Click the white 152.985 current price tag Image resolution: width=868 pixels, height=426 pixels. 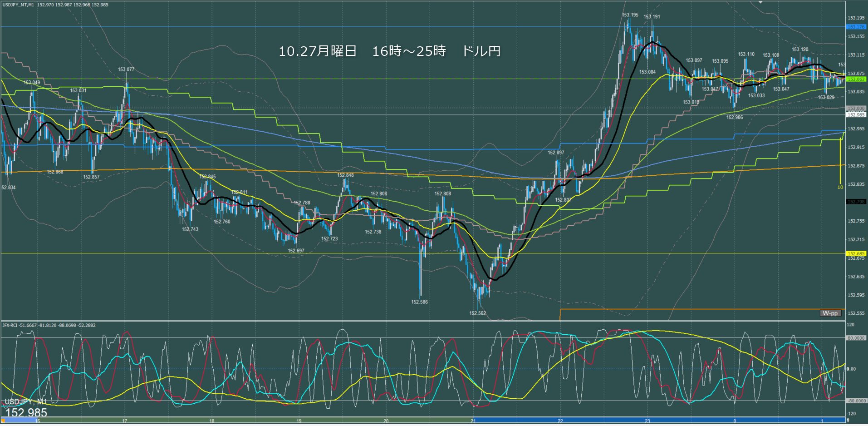tap(856, 115)
